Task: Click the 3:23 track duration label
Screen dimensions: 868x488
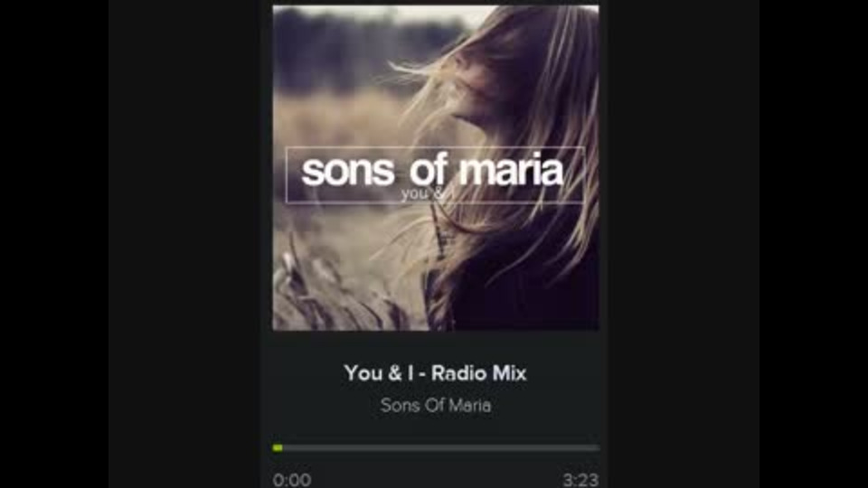Action: (x=580, y=480)
